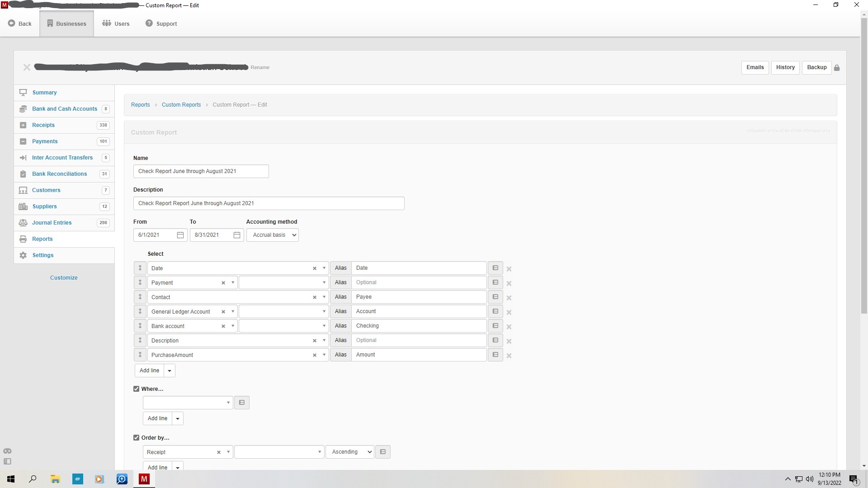The image size is (868, 488).
Task: Open the Manager app in the taskbar
Action: (144, 479)
